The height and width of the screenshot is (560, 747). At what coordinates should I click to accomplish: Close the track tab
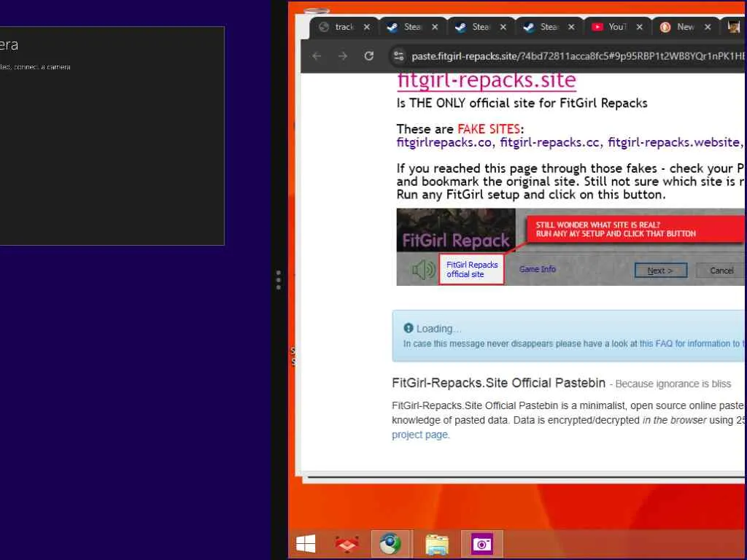366,27
